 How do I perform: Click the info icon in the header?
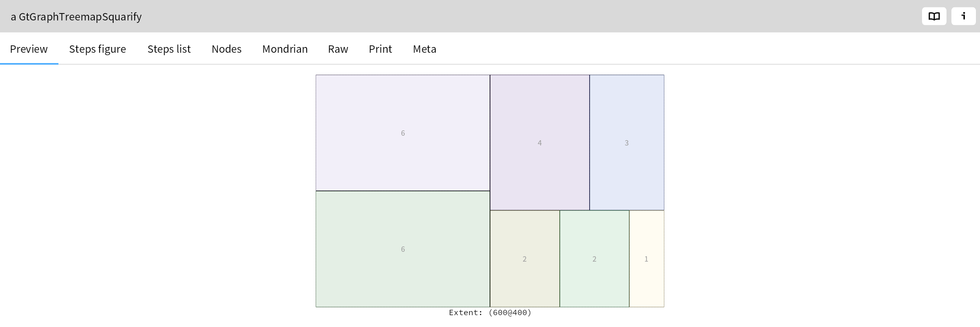point(963,16)
